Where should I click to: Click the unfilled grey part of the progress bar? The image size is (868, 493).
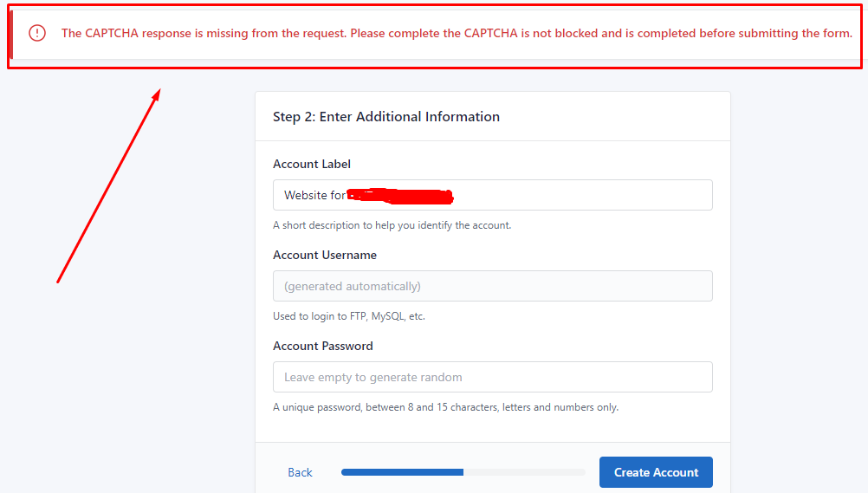(524, 472)
